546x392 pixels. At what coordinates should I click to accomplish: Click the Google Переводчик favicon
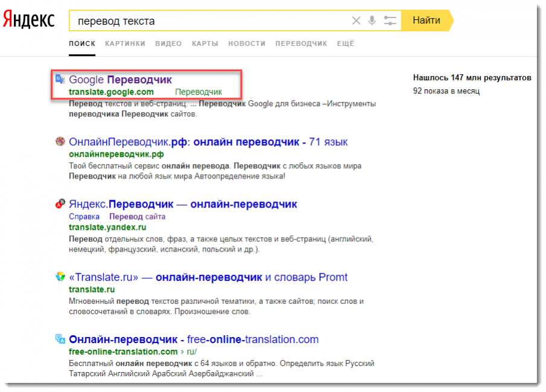[x=60, y=79]
